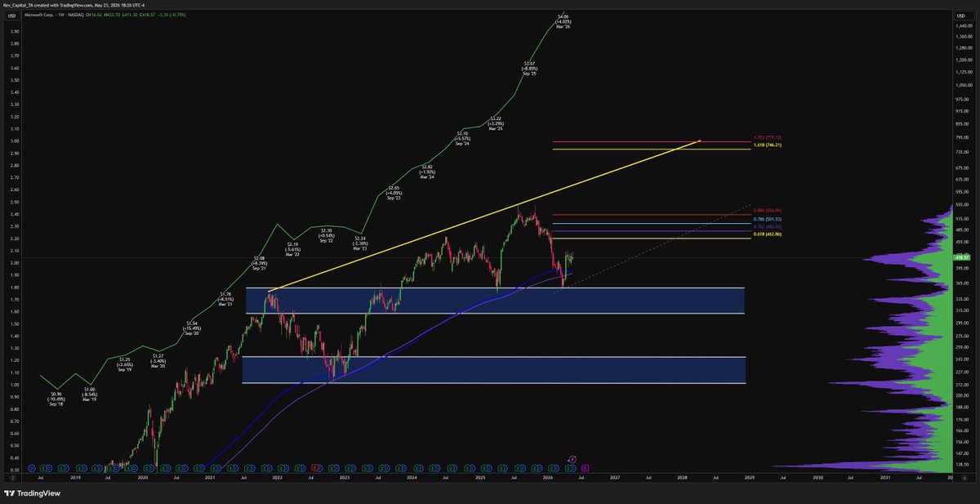
Task: Click the pink lightning event icon above the date axis
Action: coord(572,460)
